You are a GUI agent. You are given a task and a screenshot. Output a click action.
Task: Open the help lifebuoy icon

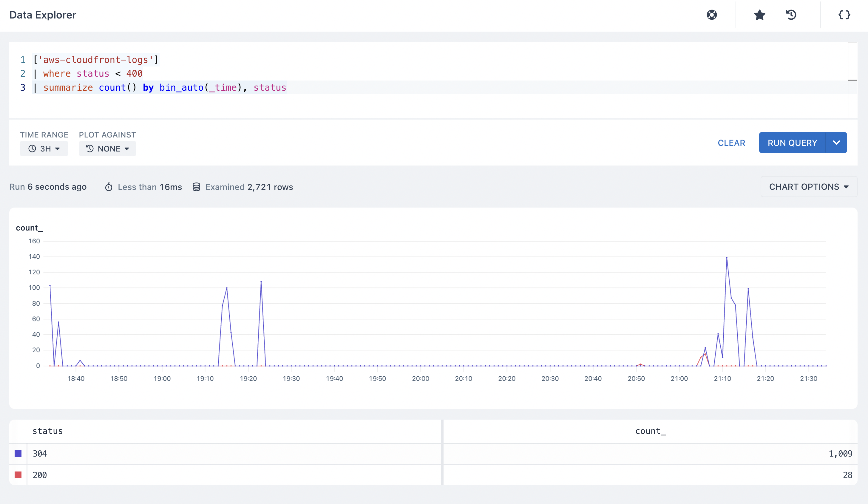pyautogui.click(x=712, y=15)
